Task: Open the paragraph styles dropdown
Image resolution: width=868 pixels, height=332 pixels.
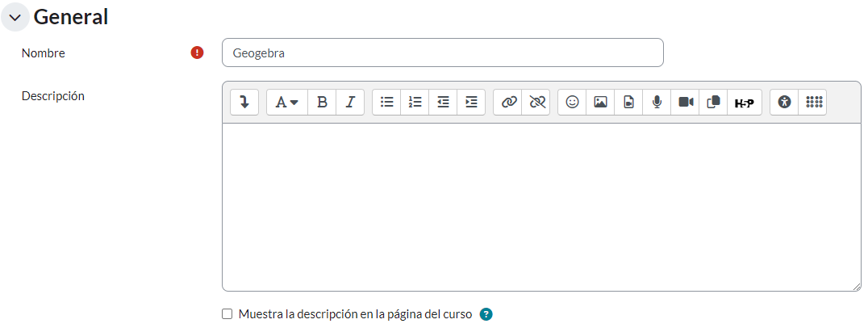Action: point(287,103)
